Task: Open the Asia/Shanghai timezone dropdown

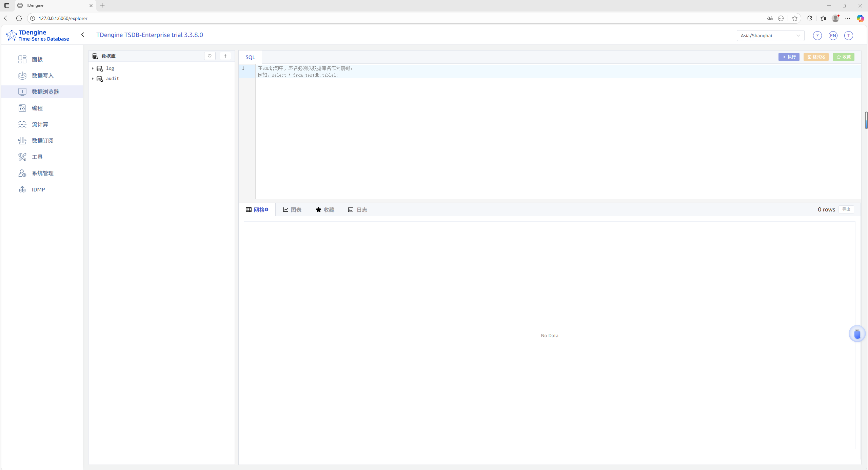Action: click(x=770, y=36)
